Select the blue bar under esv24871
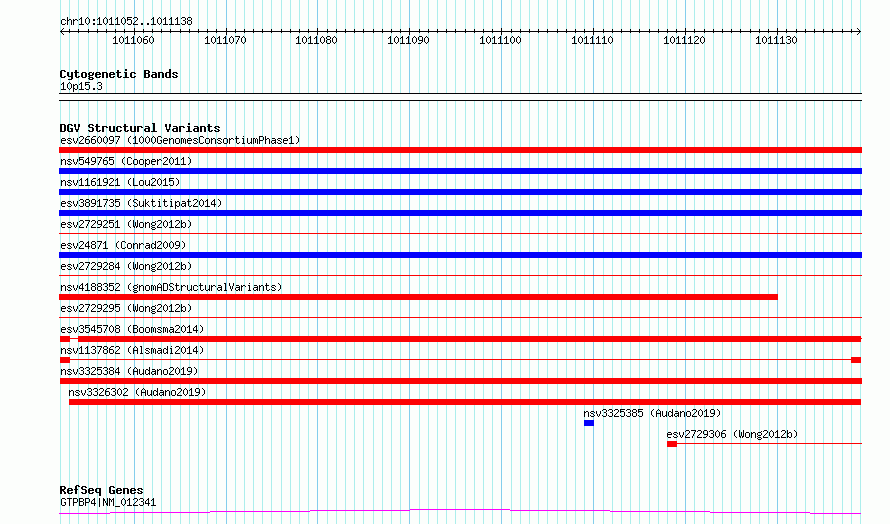Image resolution: width=890 pixels, height=524 pixels. point(460,255)
